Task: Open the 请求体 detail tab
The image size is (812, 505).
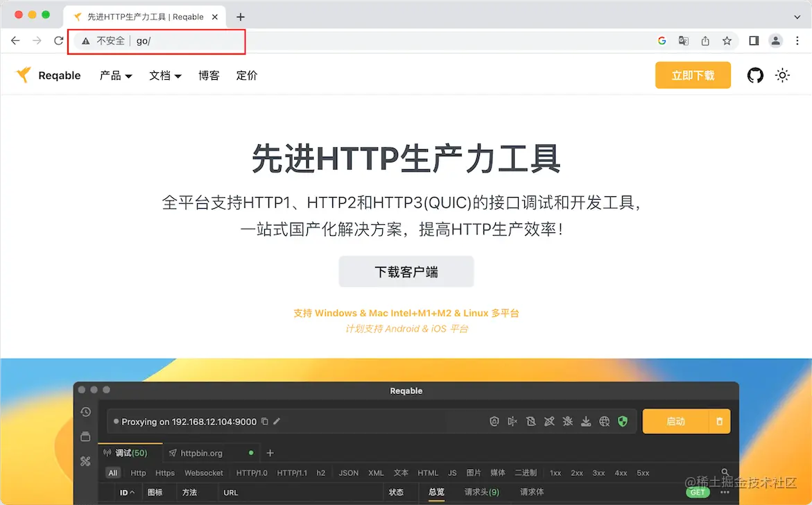Action: pyautogui.click(x=532, y=492)
